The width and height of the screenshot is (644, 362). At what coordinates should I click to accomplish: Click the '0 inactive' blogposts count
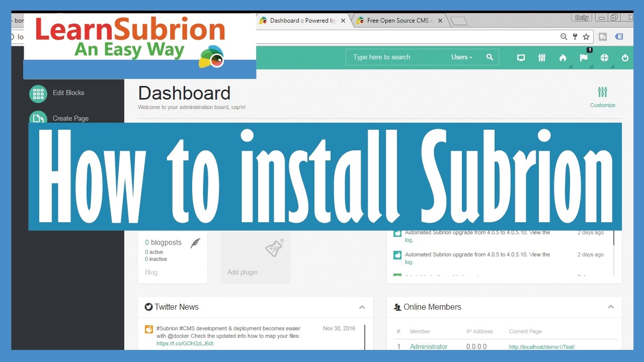click(156, 259)
